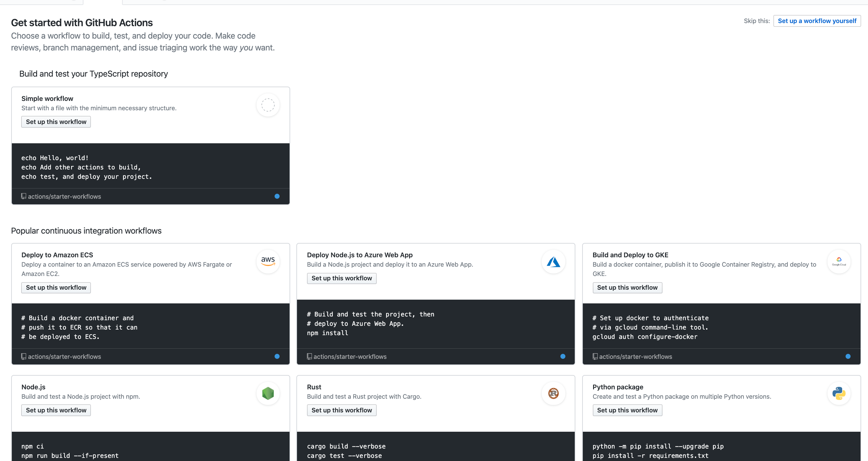868x461 pixels.
Task: Open actions/starter-workflows link in Simple workflow card
Action: pyautogui.click(x=64, y=197)
